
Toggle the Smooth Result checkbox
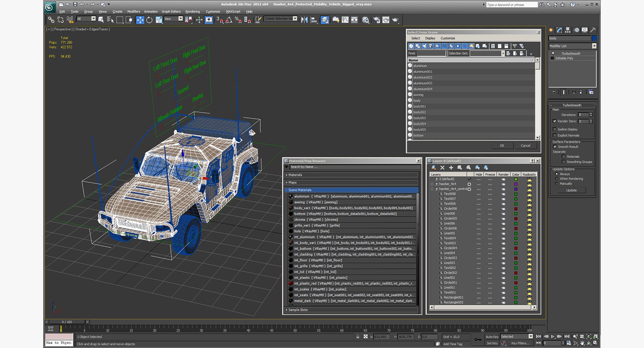pyautogui.click(x=555, y=147)
